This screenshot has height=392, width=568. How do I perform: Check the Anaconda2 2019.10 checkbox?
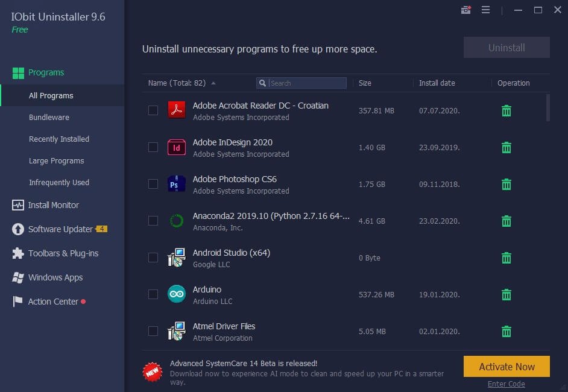153,221
